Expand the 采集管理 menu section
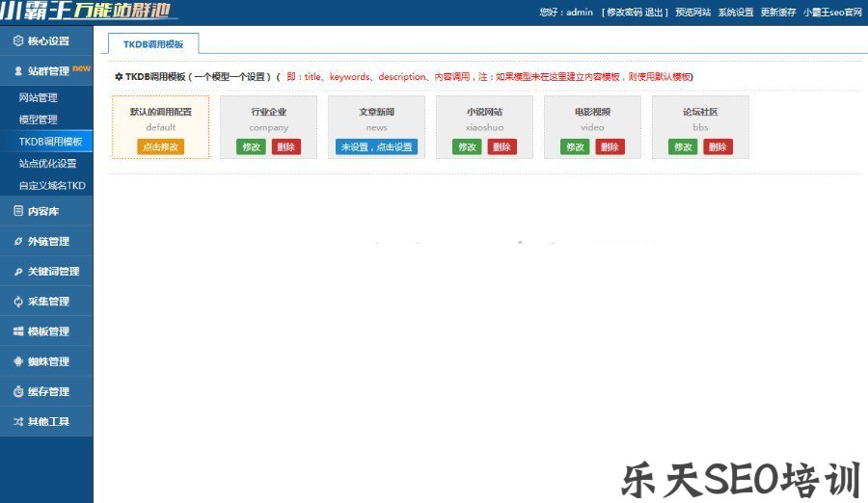This screenshot has height=503, width=868. pyautogui.click(x=46, y=301)
